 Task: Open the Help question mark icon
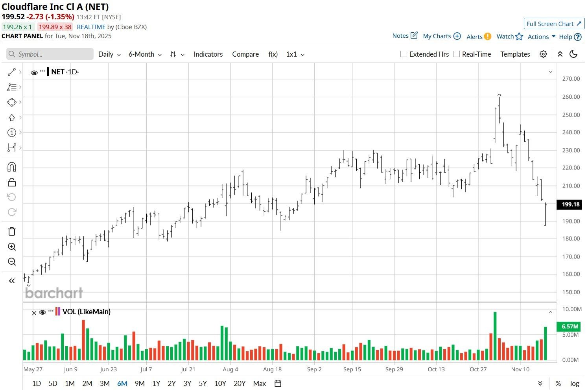point(578,37)
